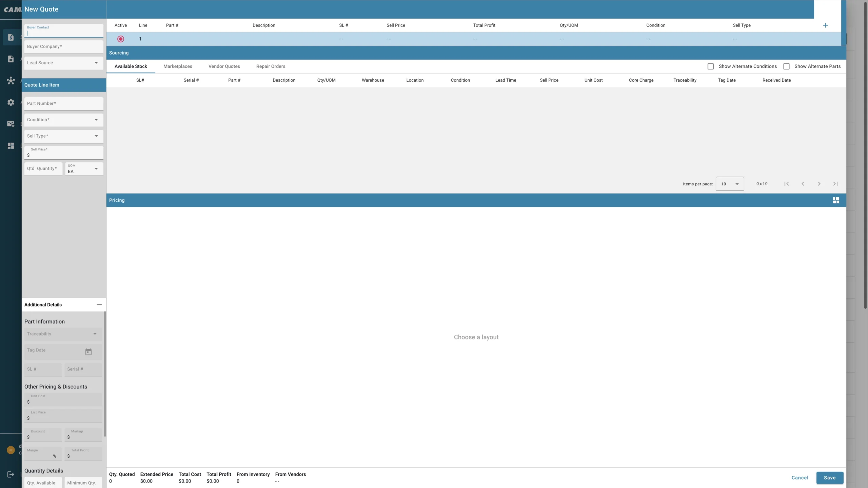Focus the Markup field
The height and width of the screenshot is (488, 868).
pos(83,434)
